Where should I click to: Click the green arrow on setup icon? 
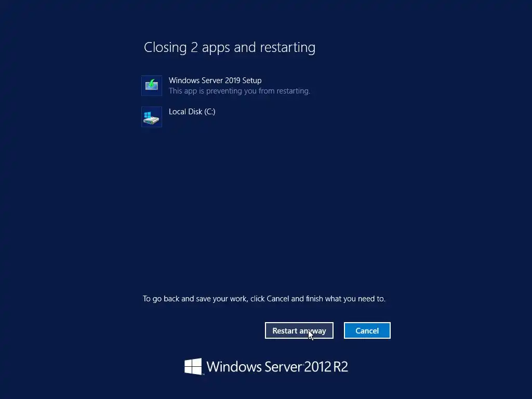click(x=152, y=83)
